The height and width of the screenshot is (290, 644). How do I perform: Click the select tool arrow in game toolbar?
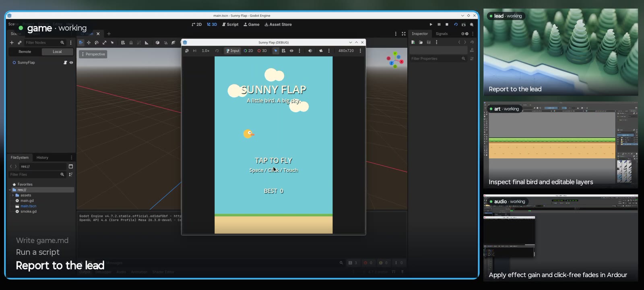point(276,51)
